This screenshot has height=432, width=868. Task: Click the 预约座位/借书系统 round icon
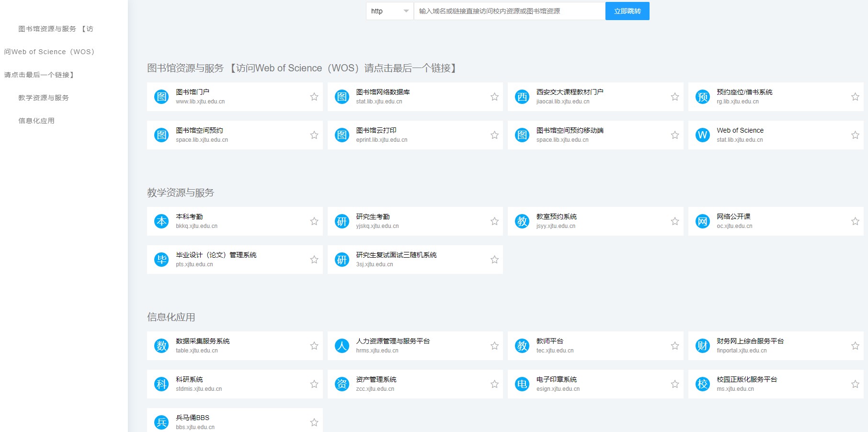(x=703, y=97)
